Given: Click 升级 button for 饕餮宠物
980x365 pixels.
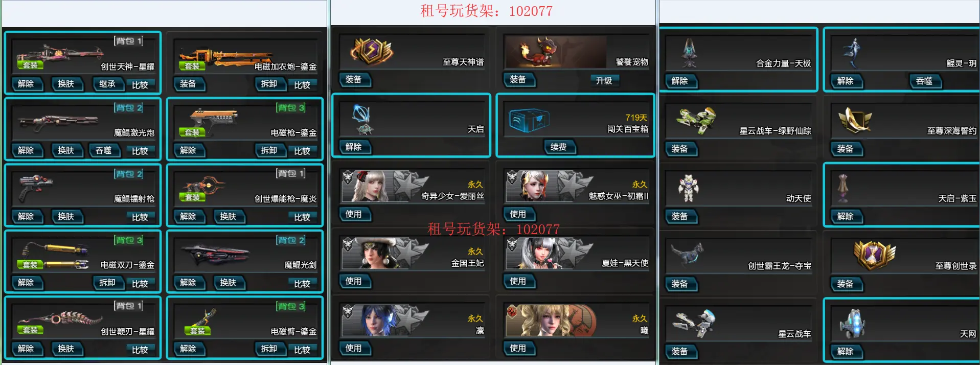Looking at the screenshot, I should 604,80.
